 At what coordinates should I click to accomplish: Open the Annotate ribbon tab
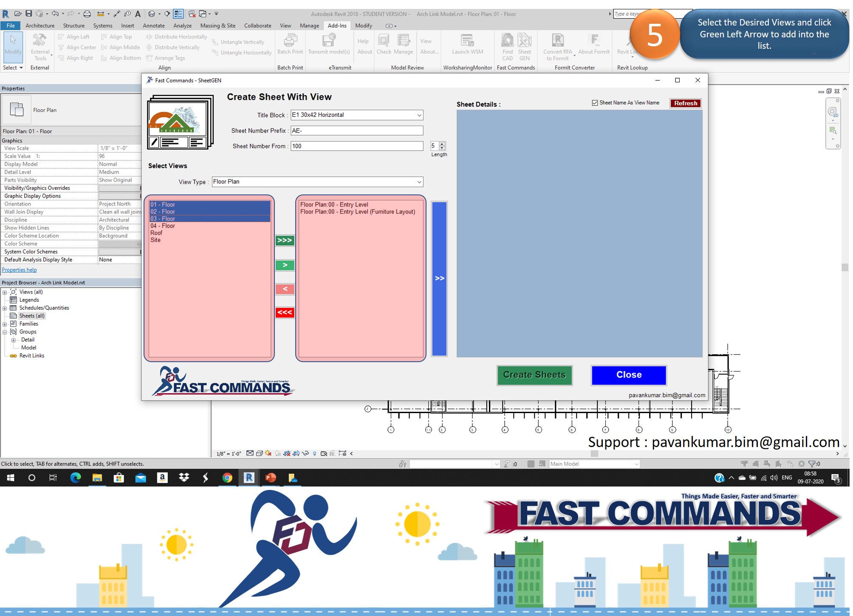pos(153,25)
